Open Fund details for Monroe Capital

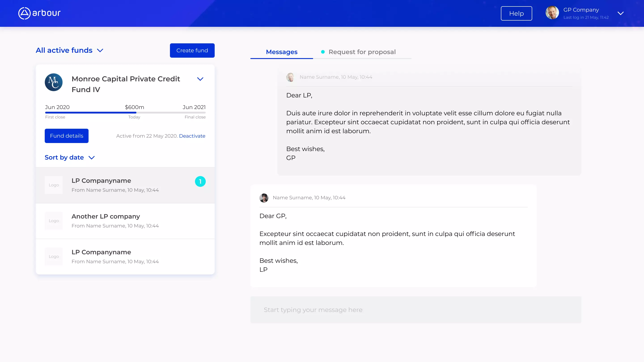[66, 136]
